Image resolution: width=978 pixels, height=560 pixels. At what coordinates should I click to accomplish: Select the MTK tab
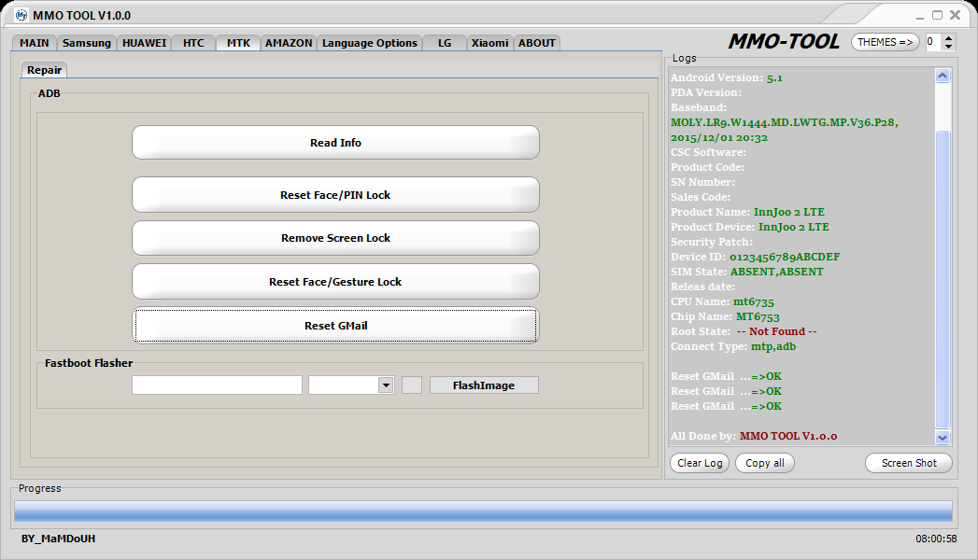pos(238,42)
